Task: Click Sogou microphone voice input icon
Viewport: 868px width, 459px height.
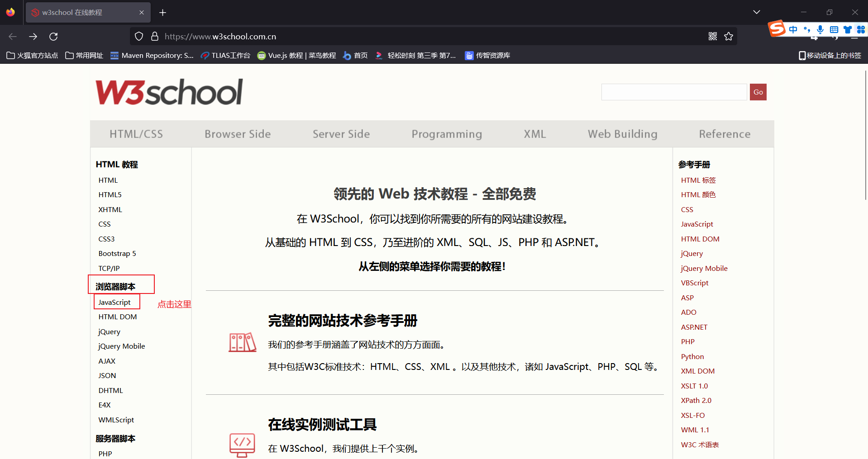Action: [x=820, y=30]
